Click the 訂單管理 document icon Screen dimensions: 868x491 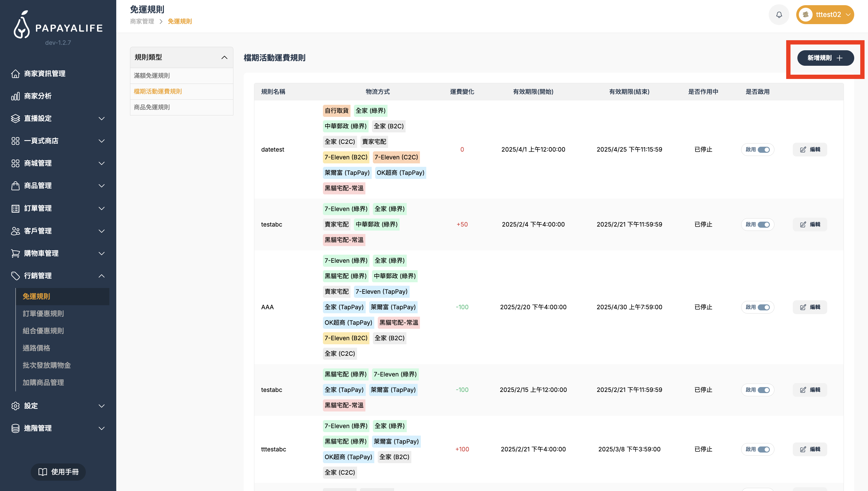point(16,208)
